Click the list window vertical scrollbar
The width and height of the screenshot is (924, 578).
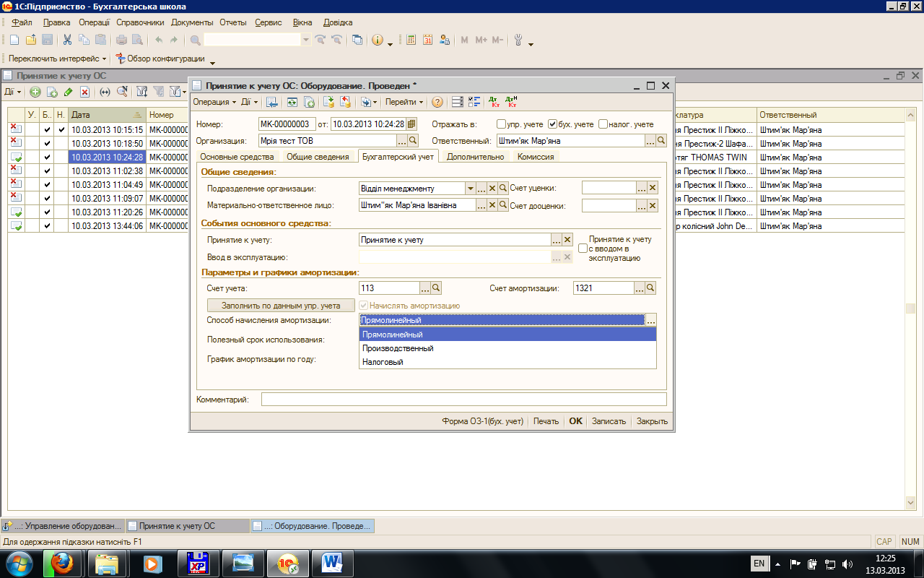pos(910,307)
